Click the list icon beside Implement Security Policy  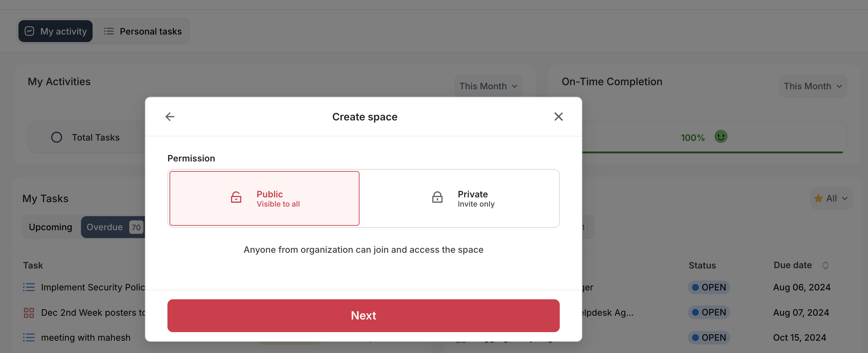29,287
